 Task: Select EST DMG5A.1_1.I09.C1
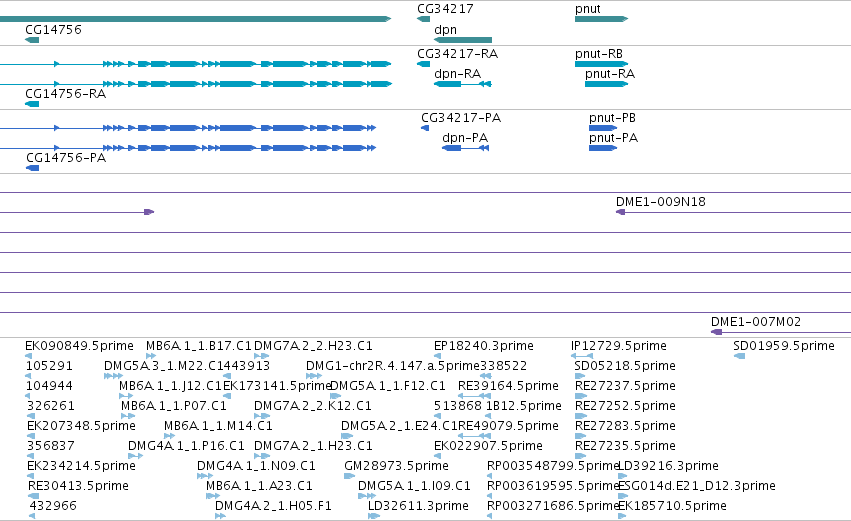[x=414, y=486]
